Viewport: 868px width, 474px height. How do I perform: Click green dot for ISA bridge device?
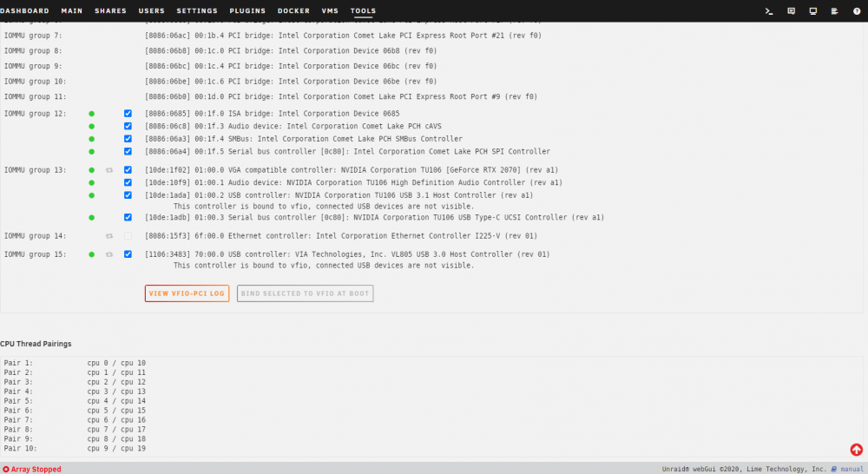click(92, 114)
